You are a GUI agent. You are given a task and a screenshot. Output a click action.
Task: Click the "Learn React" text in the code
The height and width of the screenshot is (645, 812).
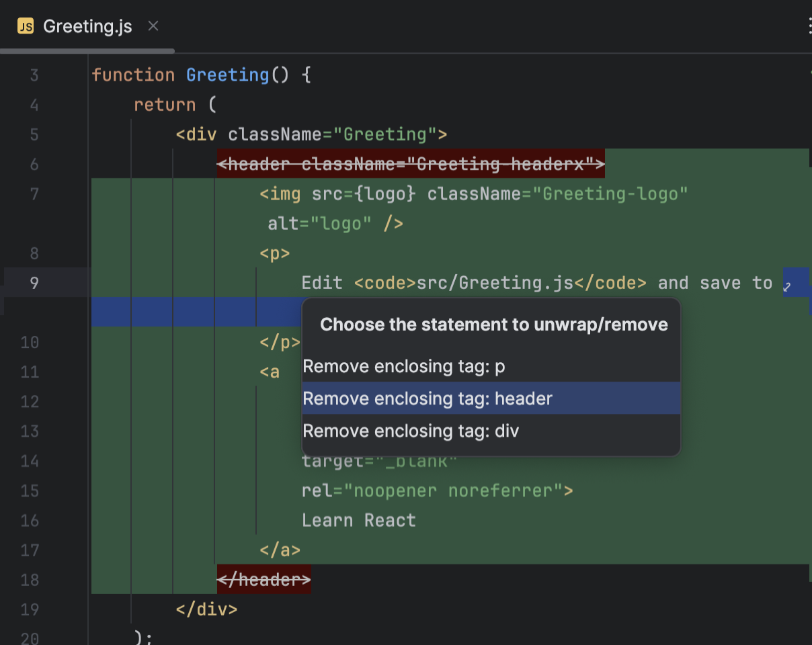pyautogui.click(x=359, y=520)
